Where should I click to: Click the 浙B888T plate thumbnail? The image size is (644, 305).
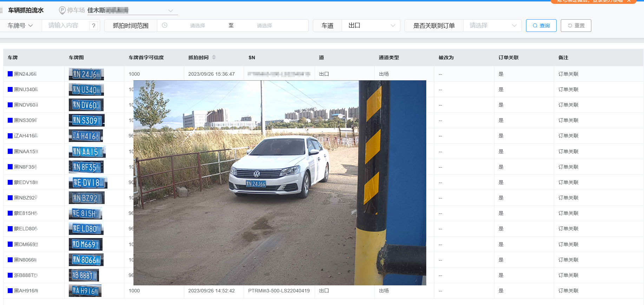click(84, 275)
